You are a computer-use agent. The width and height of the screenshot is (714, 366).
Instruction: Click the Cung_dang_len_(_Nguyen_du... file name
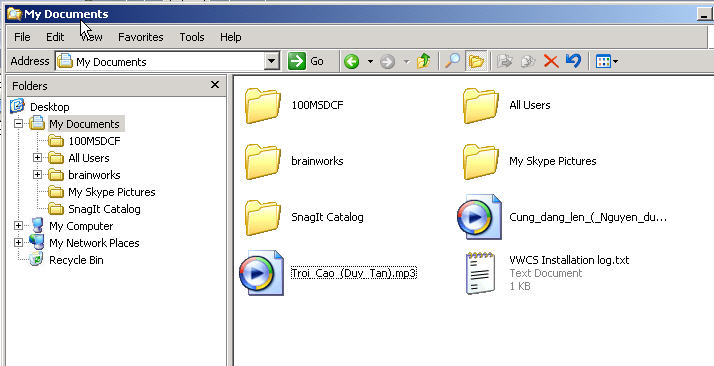(x=588, y=217)
